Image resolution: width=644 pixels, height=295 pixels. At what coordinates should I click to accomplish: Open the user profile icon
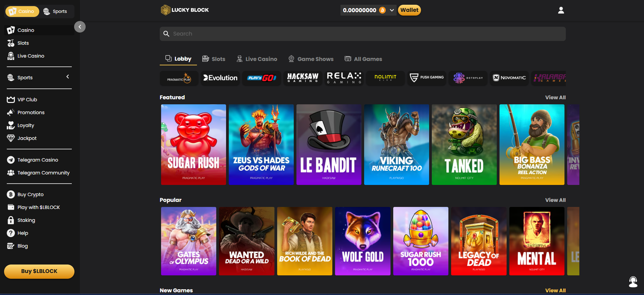point(561,10)
